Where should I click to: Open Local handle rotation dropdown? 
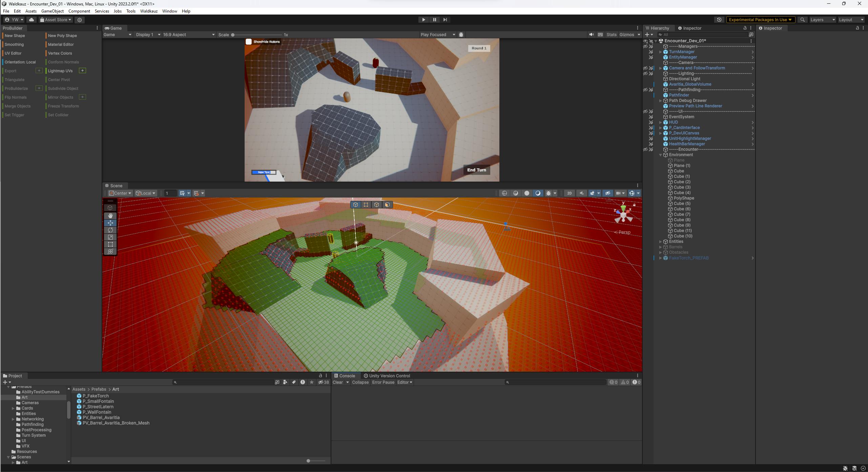(x=146, y=193)
